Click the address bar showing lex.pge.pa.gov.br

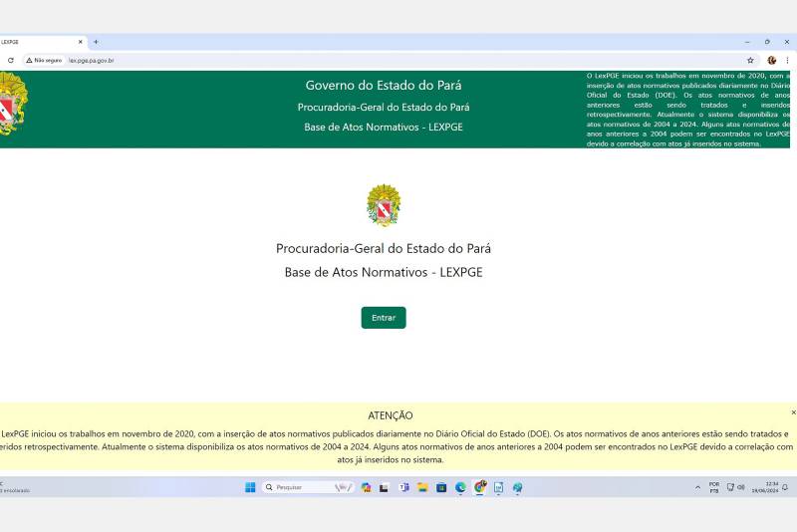pyautogui.click(x=299, y=60)
